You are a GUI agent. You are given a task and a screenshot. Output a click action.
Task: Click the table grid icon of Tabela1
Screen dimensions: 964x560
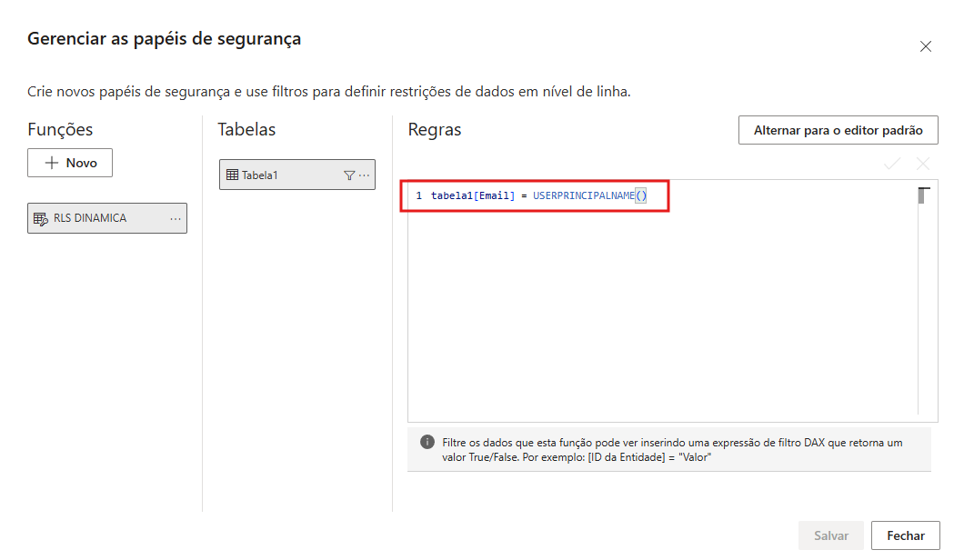tap(232, 175)
